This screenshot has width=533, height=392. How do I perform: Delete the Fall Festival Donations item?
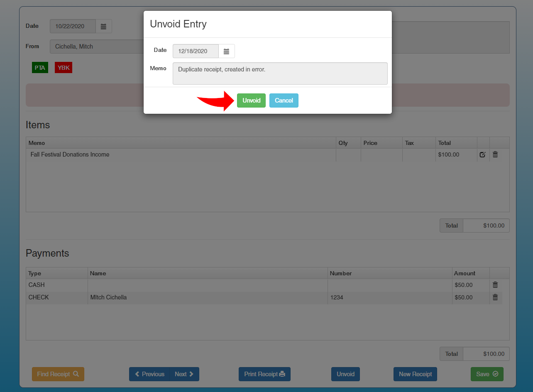point(495,154)
